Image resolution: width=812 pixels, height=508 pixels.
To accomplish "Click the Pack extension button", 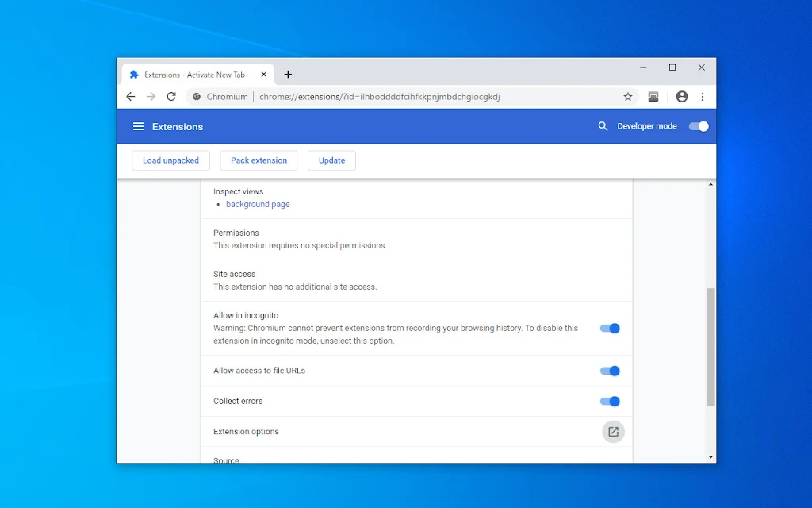I will pyautogui.click(x=259, y=160).
